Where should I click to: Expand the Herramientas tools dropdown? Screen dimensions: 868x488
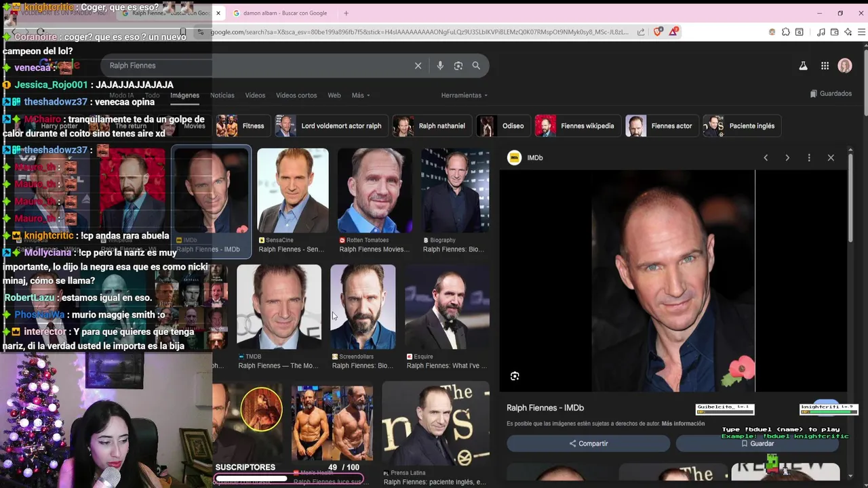tap(465, 96)
